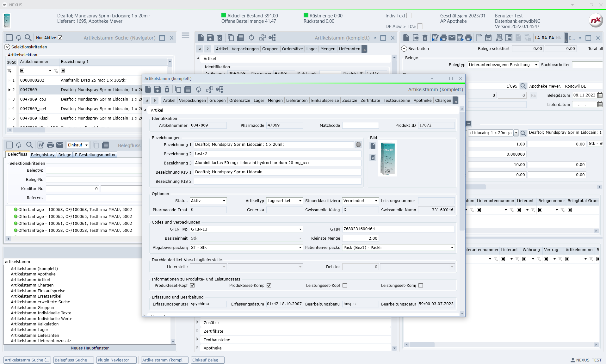Expand the Zusätze section in the background panel

pos(197,323)
